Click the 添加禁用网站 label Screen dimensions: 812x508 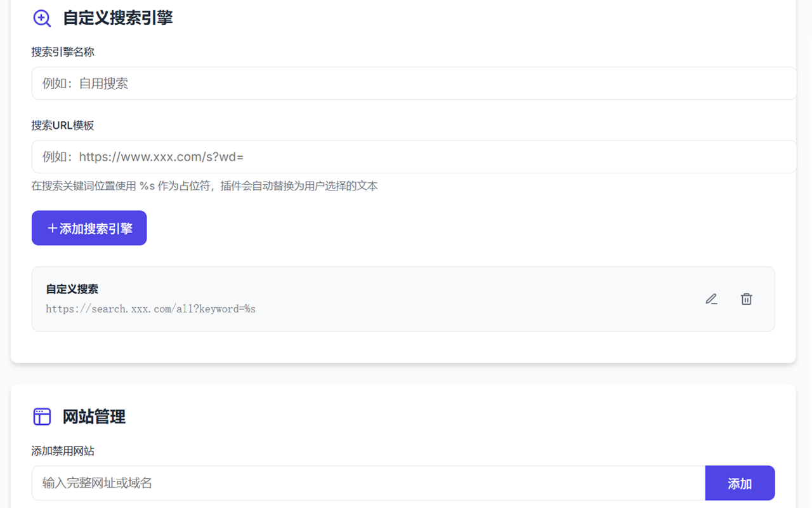coord(63,451)
